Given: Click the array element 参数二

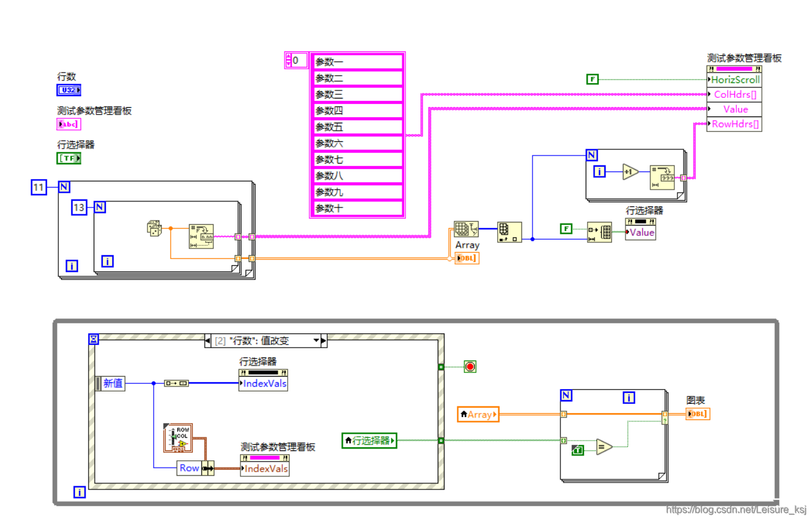Looking at the screenshot, I should coord(358,78).
